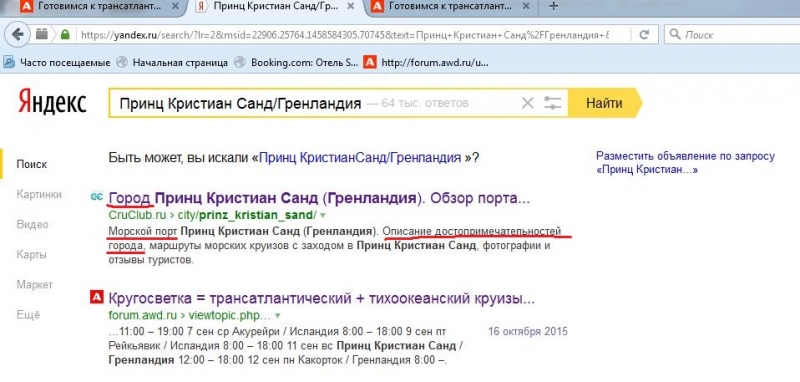Open Карты in the left sidebar
Screen dimensions: 800x382
coord(31,254)
